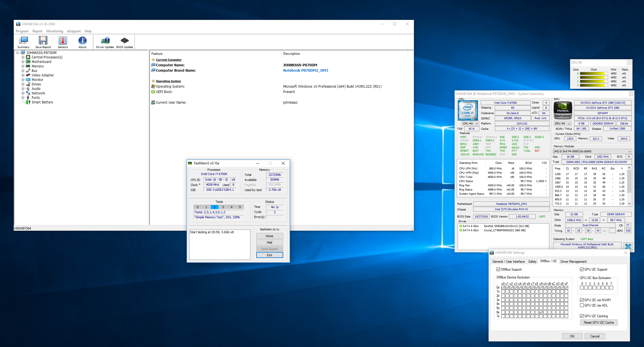Select the Memory tree item

pos(38,66)
